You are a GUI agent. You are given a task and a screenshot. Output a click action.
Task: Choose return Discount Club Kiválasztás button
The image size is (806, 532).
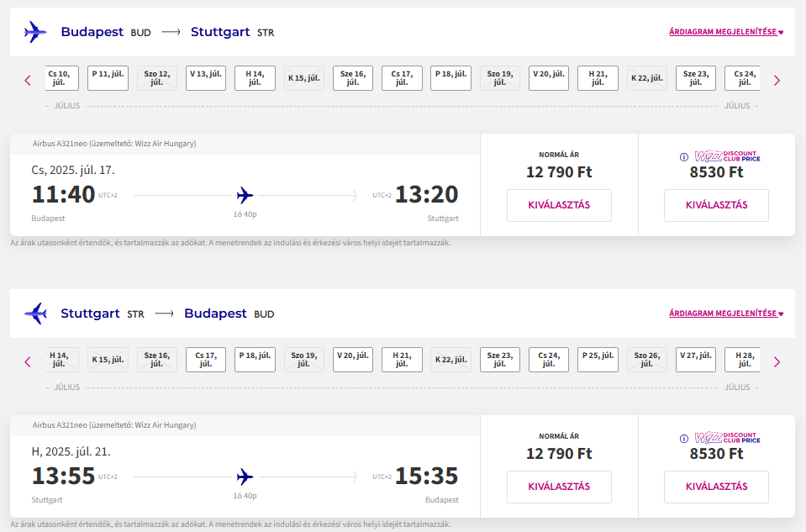click(x=717, y=487)
